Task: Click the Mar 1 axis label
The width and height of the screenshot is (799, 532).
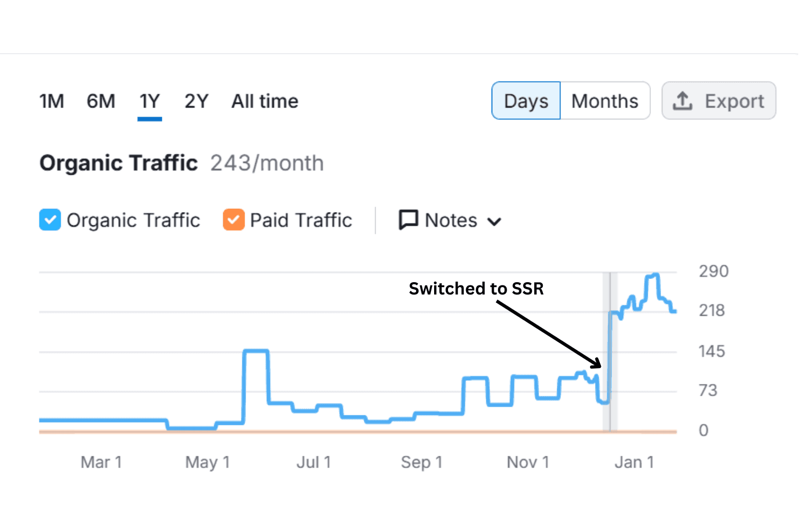Action: tap(101, 462)
